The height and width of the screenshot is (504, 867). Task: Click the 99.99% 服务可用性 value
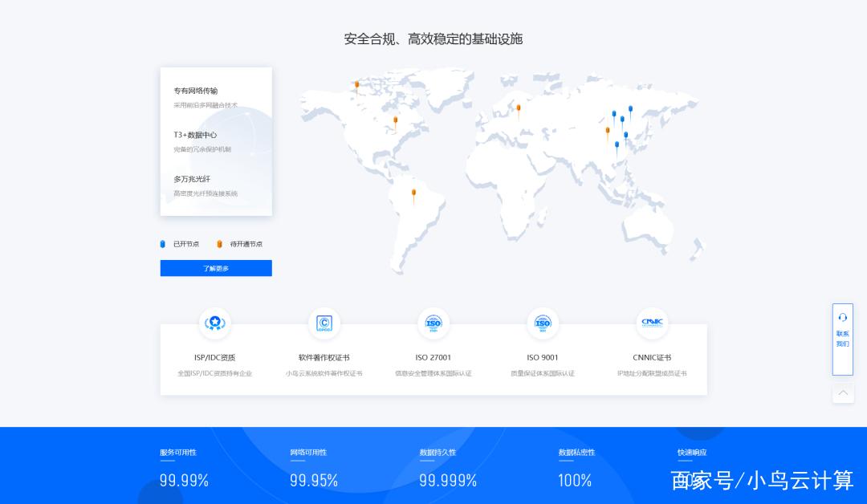tap(184, 480)
